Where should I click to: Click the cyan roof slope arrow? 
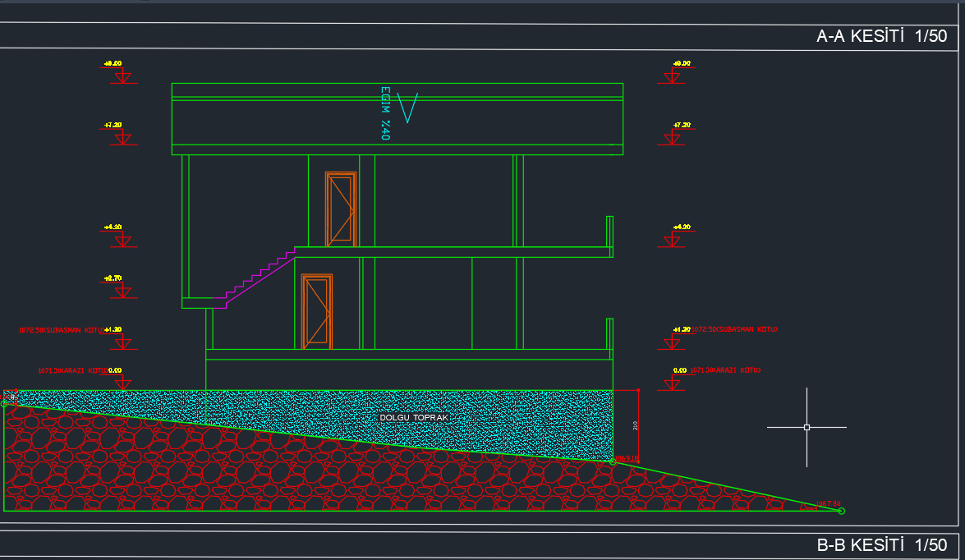[x=407, y=107]
